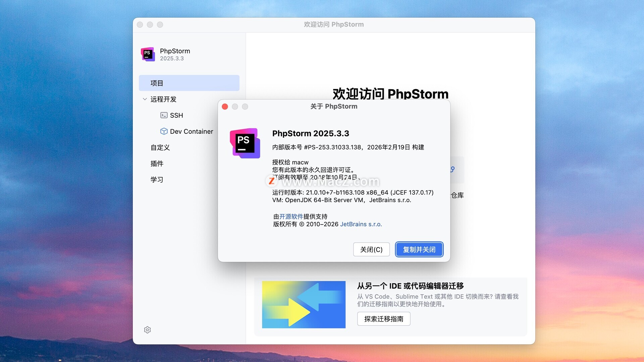Click the PhpStorm logo in About dialog
Image resolution: width=644 pixels, height=362 pixels.
point(245,143)
